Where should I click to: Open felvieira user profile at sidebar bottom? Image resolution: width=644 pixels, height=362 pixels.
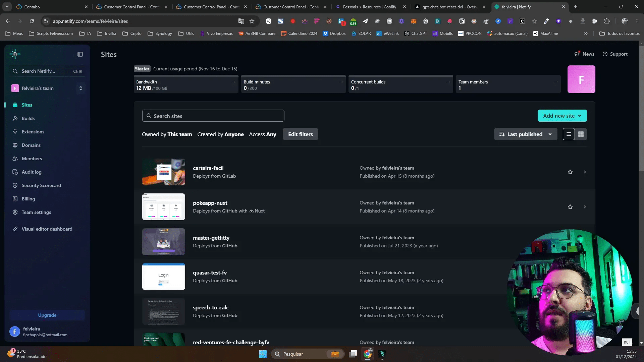point(47,331)
